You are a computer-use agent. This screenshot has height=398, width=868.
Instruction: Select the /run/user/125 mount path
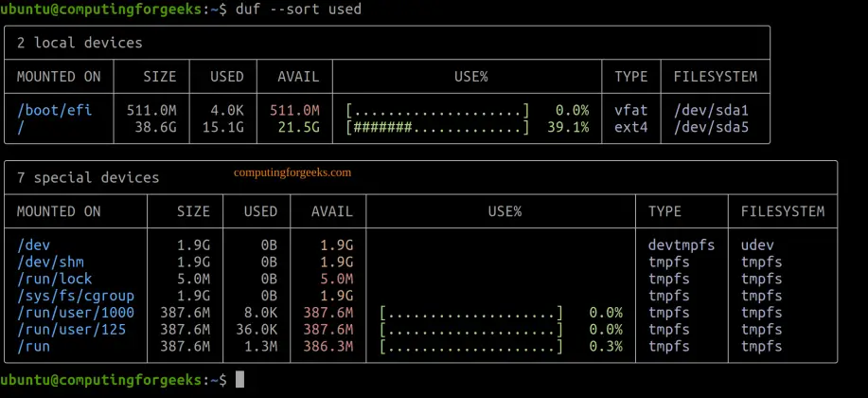pos(71,330)
